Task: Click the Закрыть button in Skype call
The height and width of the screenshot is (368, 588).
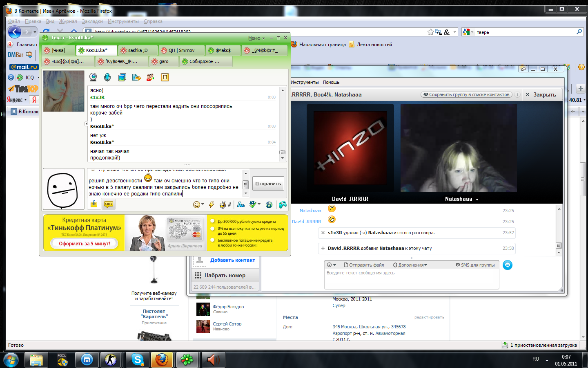Action: pyautogui.click(x=541, y=94)
